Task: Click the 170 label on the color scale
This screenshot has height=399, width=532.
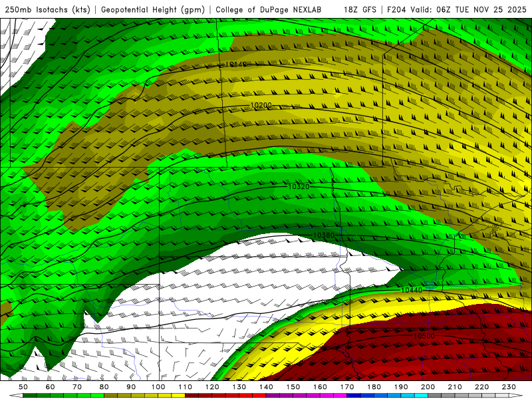Action: point(347,387)
